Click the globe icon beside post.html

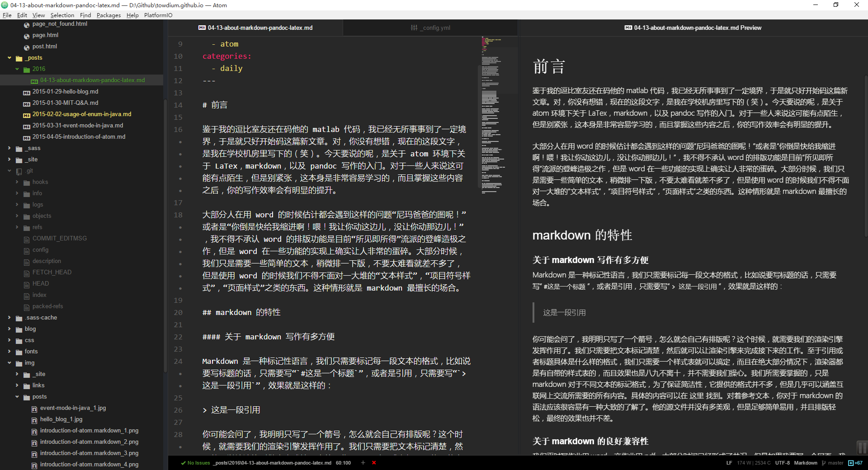(27, 47)
